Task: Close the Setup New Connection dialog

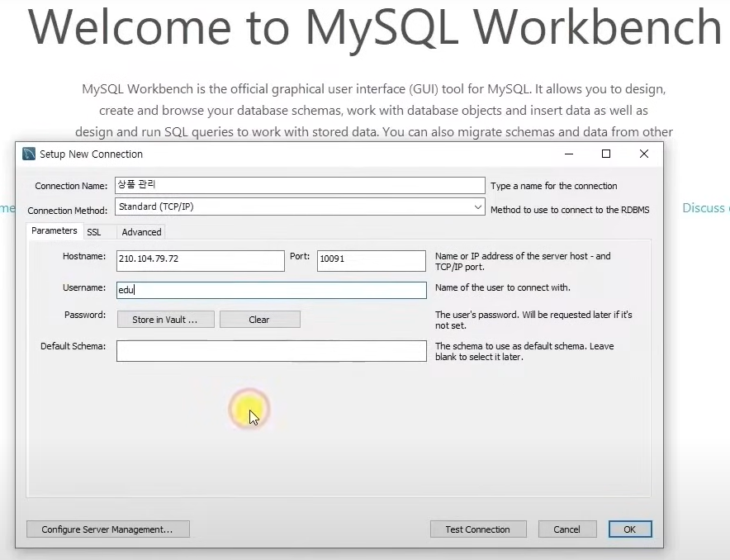Action: tap(644, 154)
